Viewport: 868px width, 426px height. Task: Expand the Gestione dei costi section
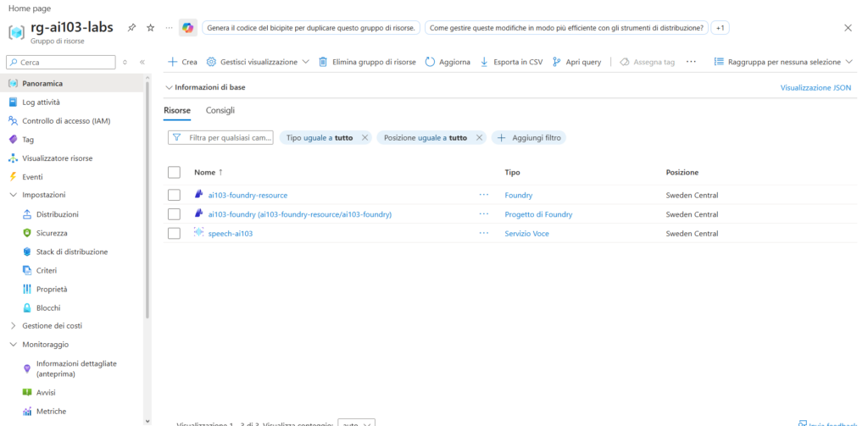click(14, 326)
